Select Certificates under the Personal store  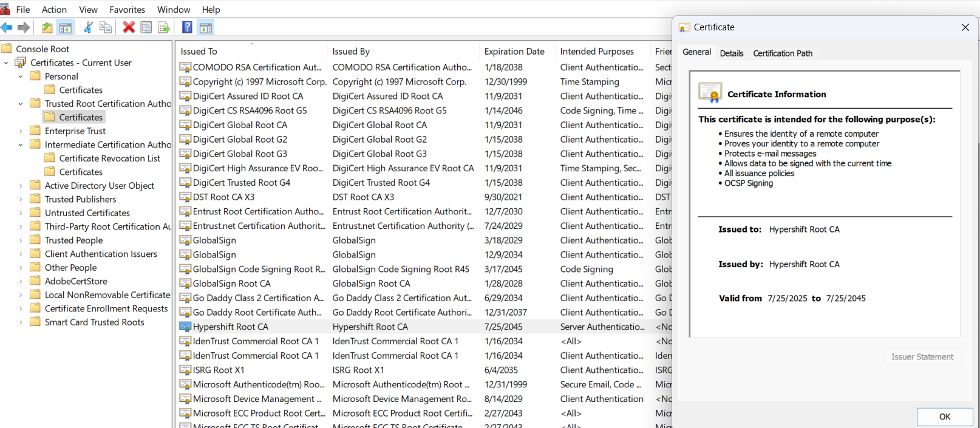pyautogui.click(x=81, y=90)
